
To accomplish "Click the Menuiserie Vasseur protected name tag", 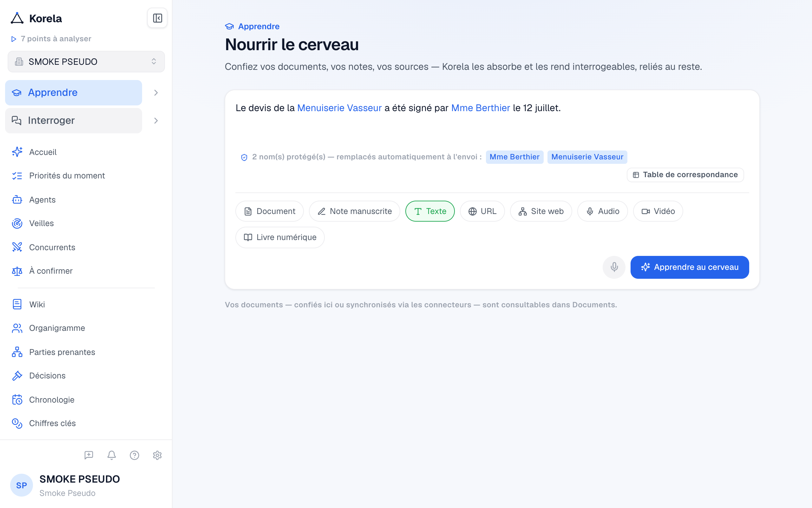I will pos(587,157).
